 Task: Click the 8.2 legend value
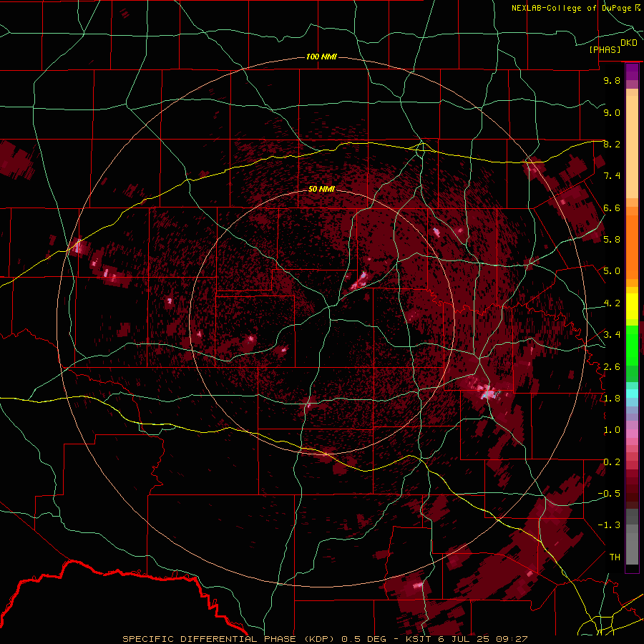(x=612, y=144)
